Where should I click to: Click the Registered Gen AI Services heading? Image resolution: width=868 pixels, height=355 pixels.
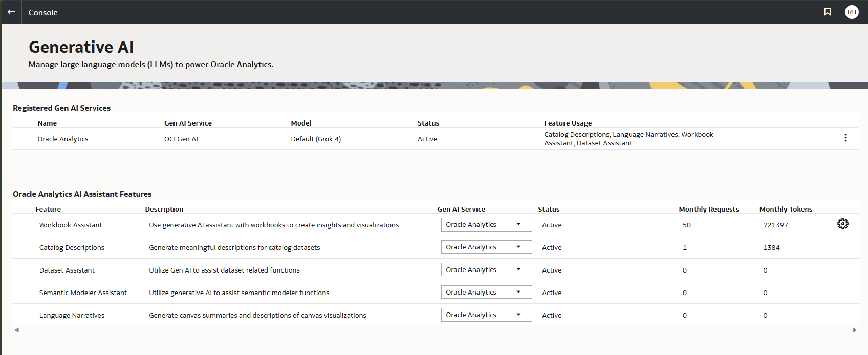[61, 108]
